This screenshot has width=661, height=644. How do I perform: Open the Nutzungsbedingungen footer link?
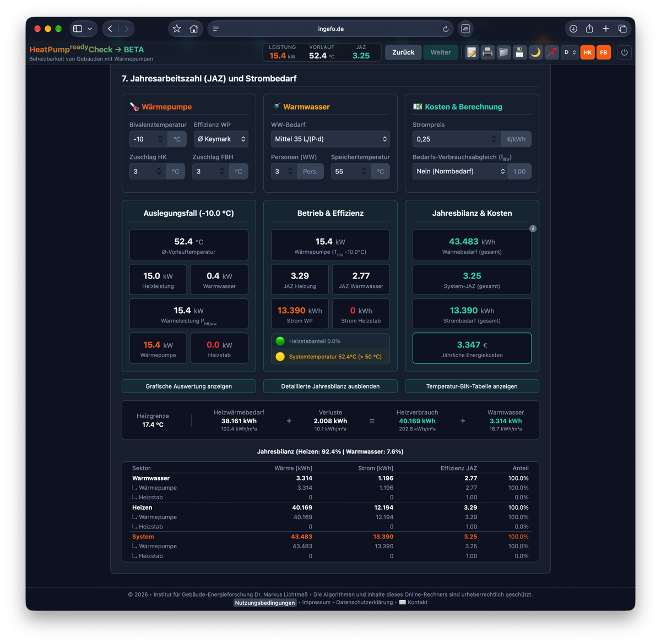point(265,603)
